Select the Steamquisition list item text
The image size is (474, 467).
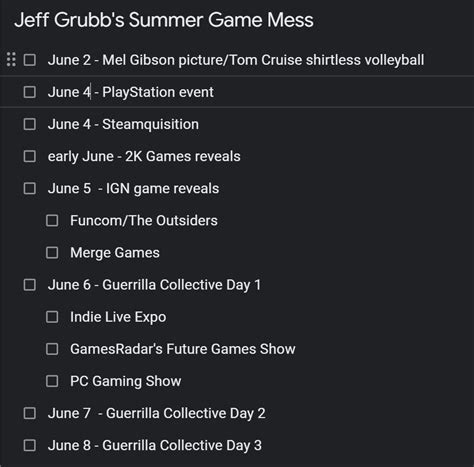click(x=123, y=124)
